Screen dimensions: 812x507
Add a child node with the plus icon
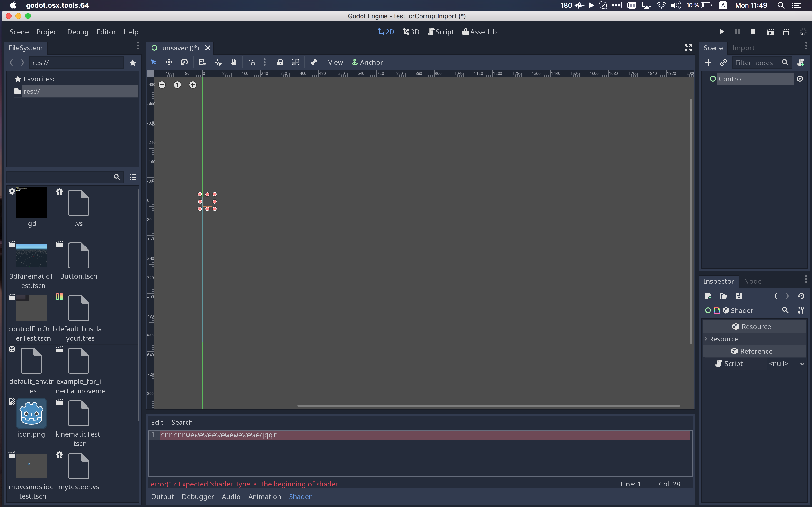[708, 62]
